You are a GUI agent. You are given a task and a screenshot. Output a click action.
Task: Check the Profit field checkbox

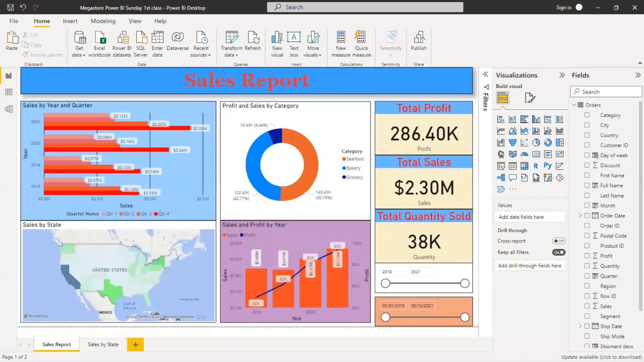587,256
